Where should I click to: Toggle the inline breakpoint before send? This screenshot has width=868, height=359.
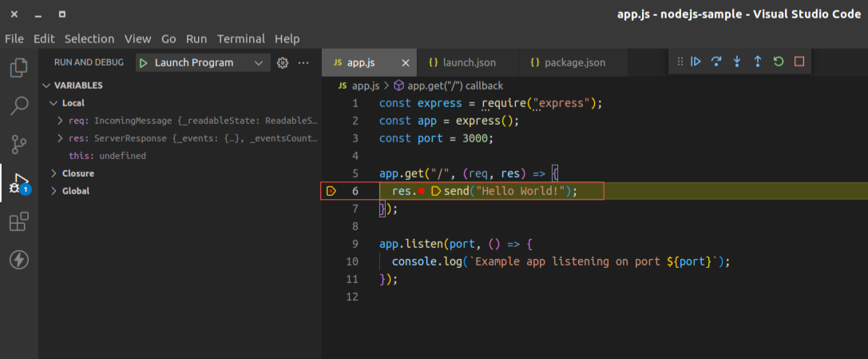pos(422,191)
